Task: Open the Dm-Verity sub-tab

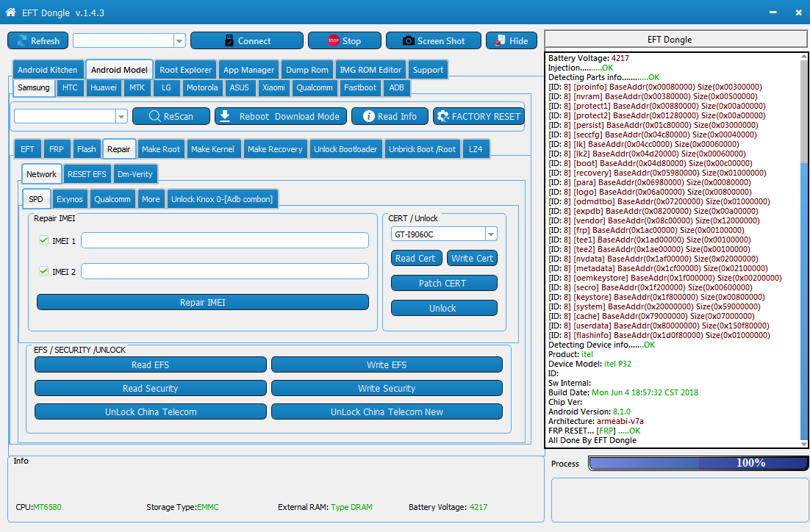Action: tap(135, 174)
